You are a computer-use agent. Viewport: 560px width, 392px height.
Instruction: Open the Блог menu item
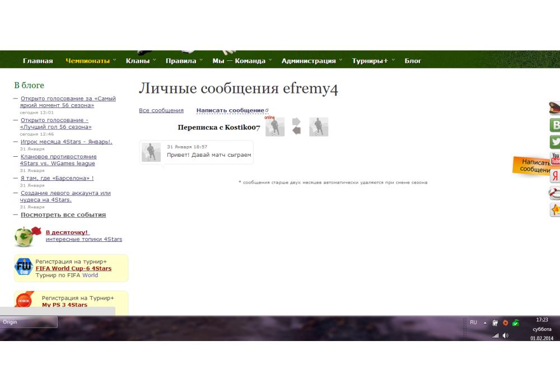[x=413, y=61]
